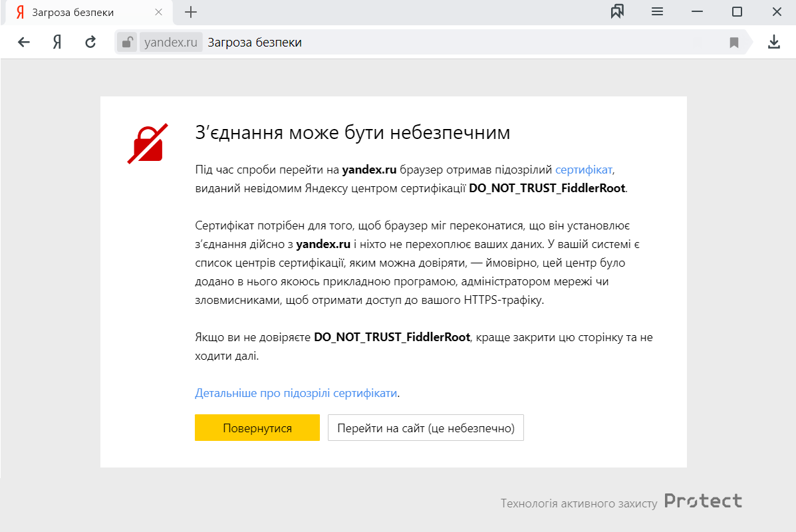
Task: Close the 'Загроза безпеки' tab
Action: [x=158, y=12]
